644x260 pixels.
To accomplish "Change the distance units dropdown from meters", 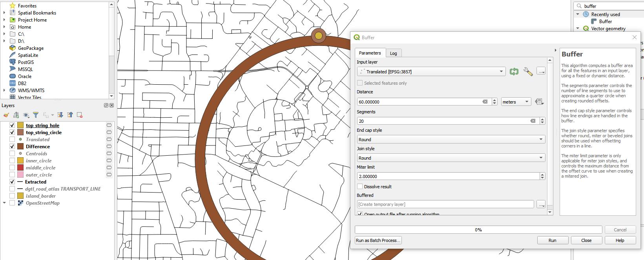I will [x=516, y=102].
